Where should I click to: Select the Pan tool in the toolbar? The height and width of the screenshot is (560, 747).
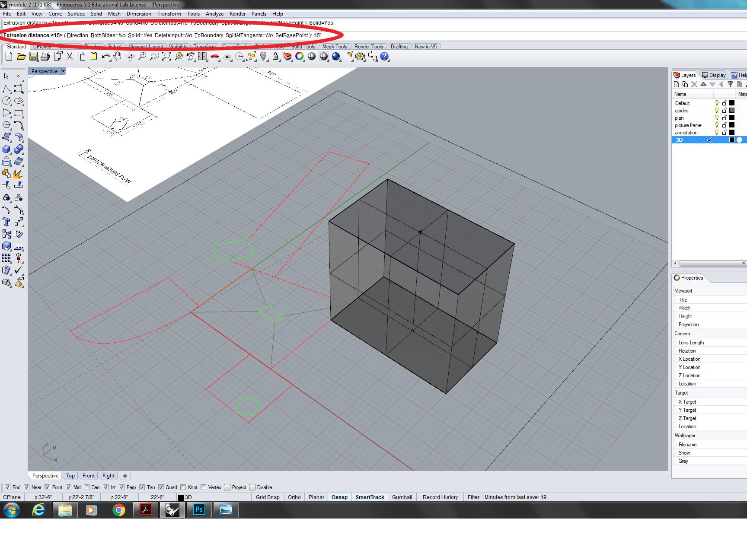click(118, 56)
